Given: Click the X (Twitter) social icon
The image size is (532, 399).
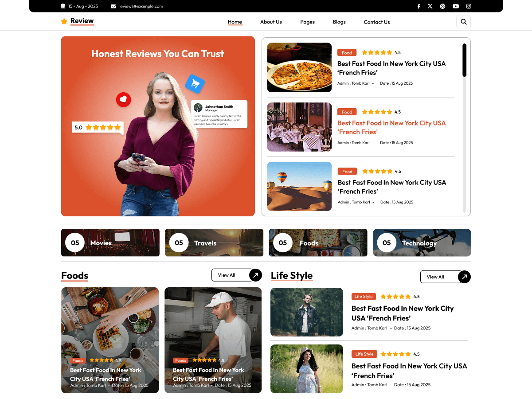Looking at the screenshot, I should (x=430, y=6).
